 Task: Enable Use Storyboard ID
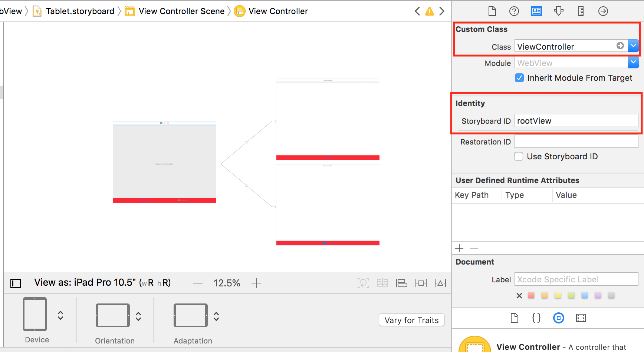[x=518, y=156]
